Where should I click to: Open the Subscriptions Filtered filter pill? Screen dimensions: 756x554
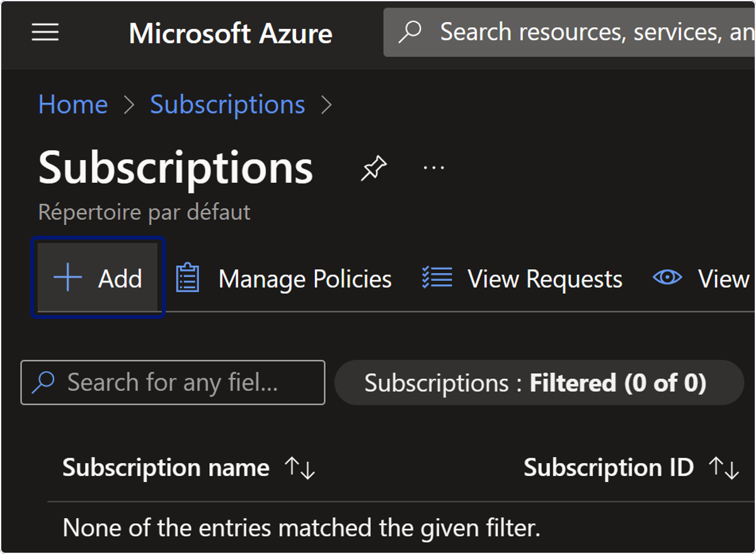[x=539, y=383]
